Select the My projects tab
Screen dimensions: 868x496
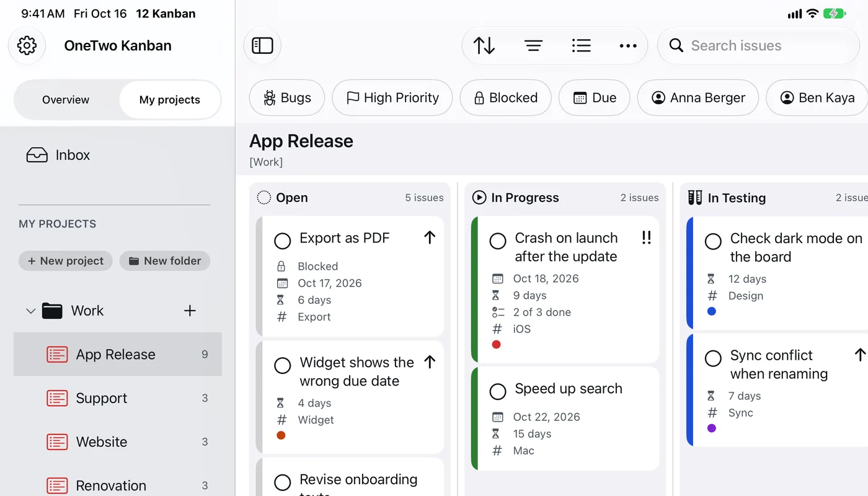[170, 100]
